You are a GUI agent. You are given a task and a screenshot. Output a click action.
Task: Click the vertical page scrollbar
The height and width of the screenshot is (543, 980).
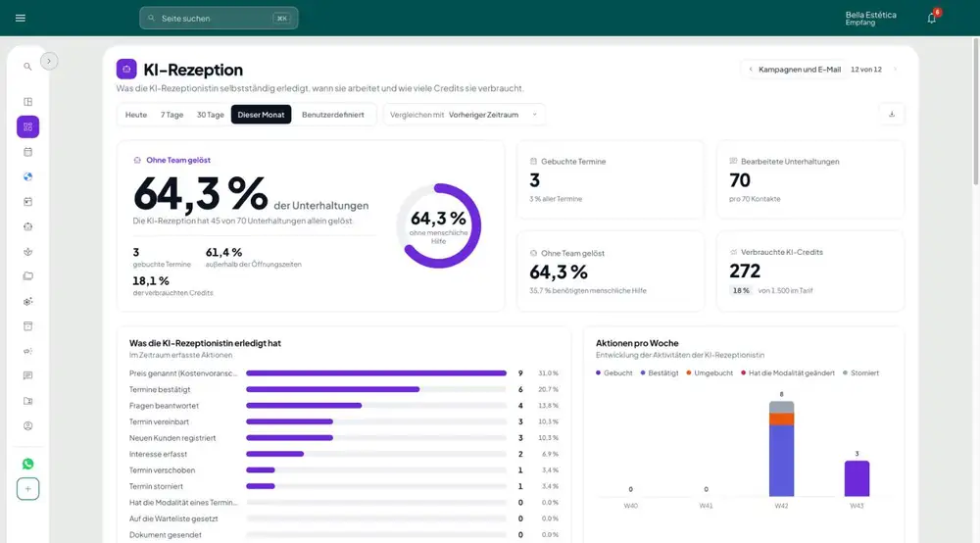[976, 111]
